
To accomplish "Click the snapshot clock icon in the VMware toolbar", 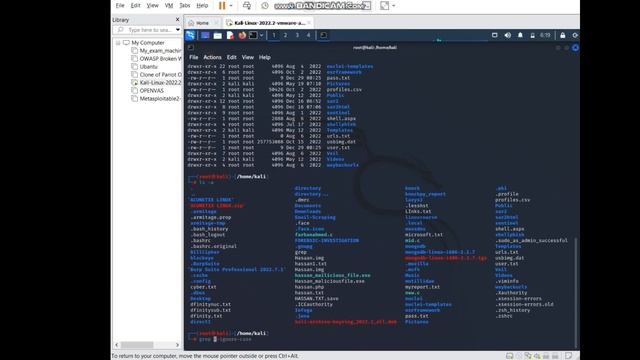I will (265, 6).
